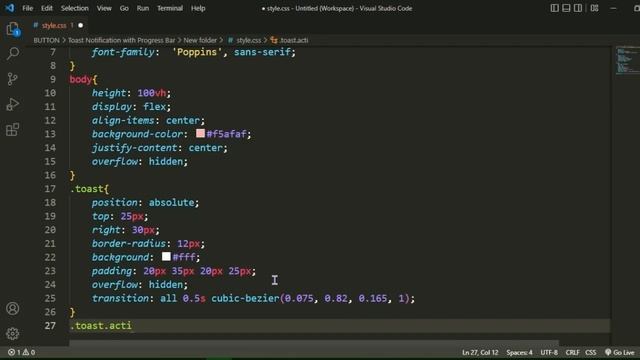Change encoding via UTF-8
640x360 pixels.
point(549,352)
